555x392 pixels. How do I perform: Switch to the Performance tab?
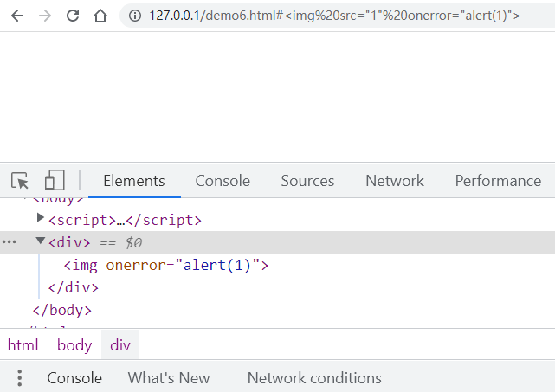498,181
